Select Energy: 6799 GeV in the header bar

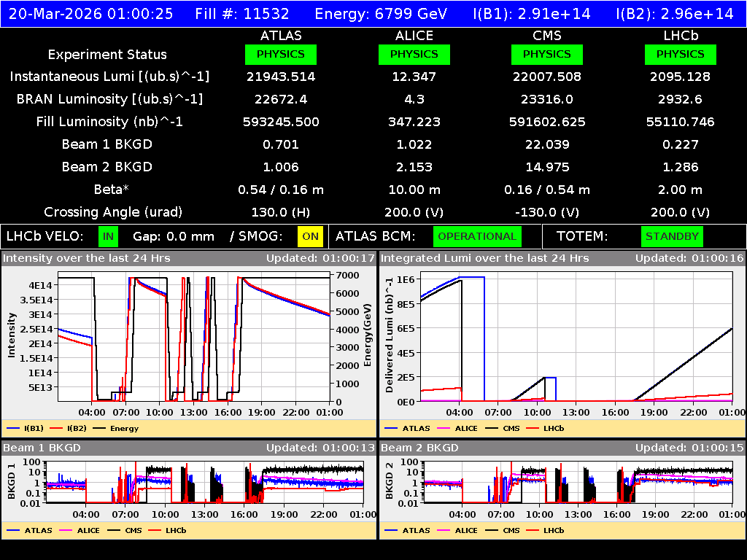[379, 12]
